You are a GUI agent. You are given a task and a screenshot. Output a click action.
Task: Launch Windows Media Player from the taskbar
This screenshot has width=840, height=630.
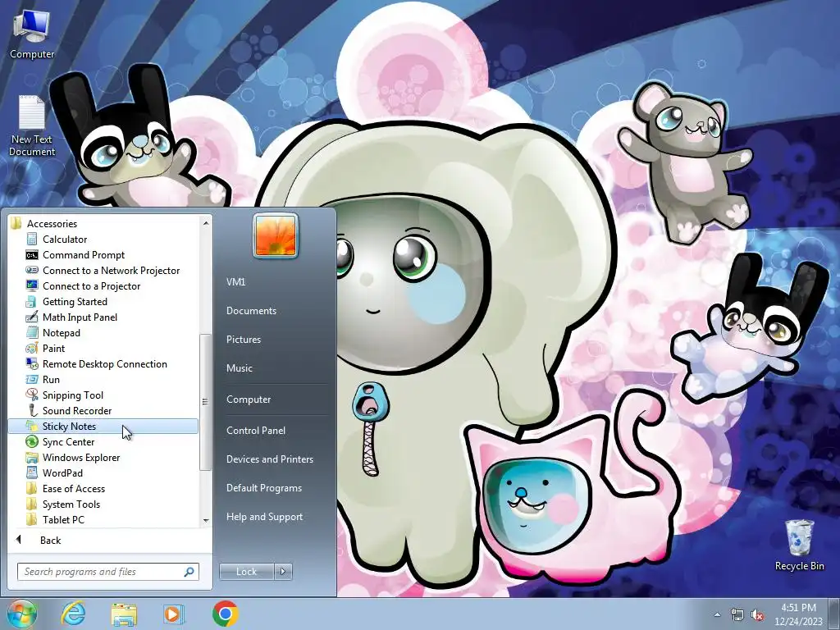coord(173,614)
